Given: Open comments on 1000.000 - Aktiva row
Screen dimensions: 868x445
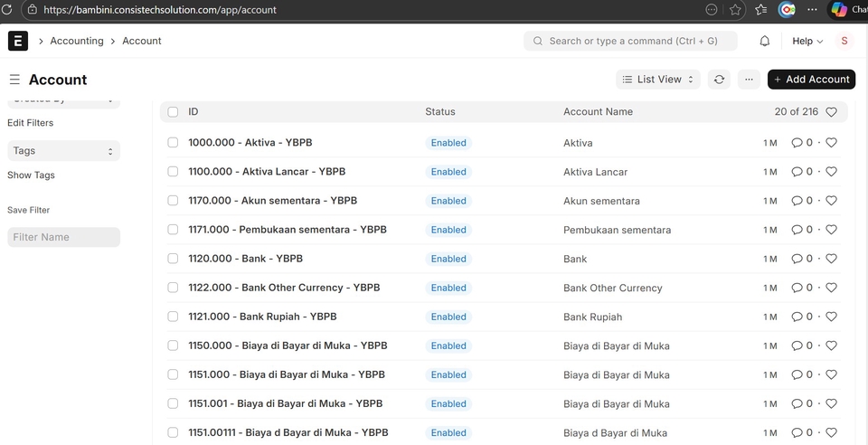Looking at the screenshot, I should (x=802, y=143).
